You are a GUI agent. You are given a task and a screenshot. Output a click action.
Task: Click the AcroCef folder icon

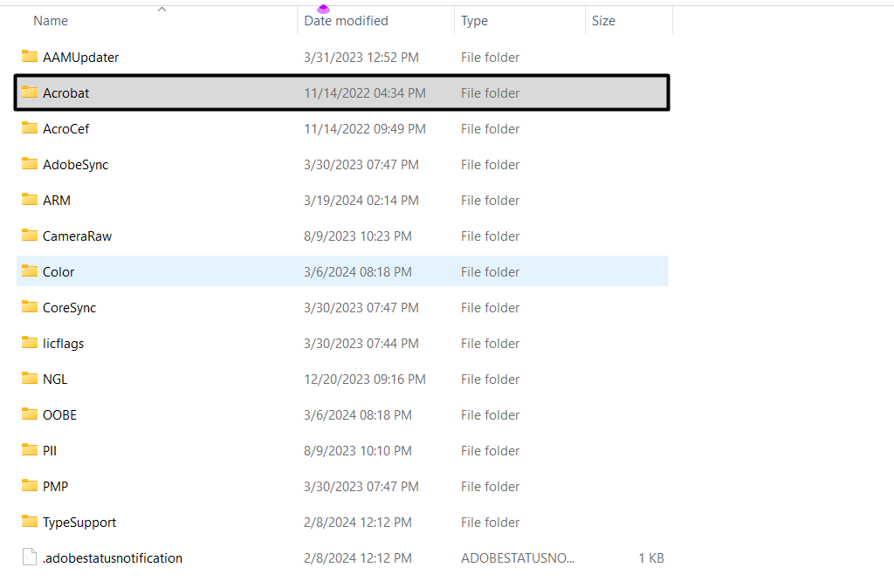click(x=30, y=128)
